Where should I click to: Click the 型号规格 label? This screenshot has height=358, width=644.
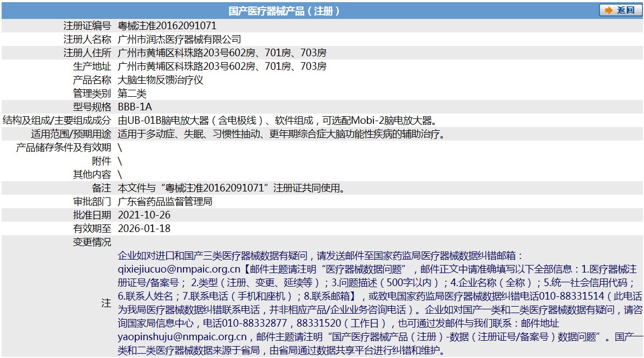coord(92,107)
